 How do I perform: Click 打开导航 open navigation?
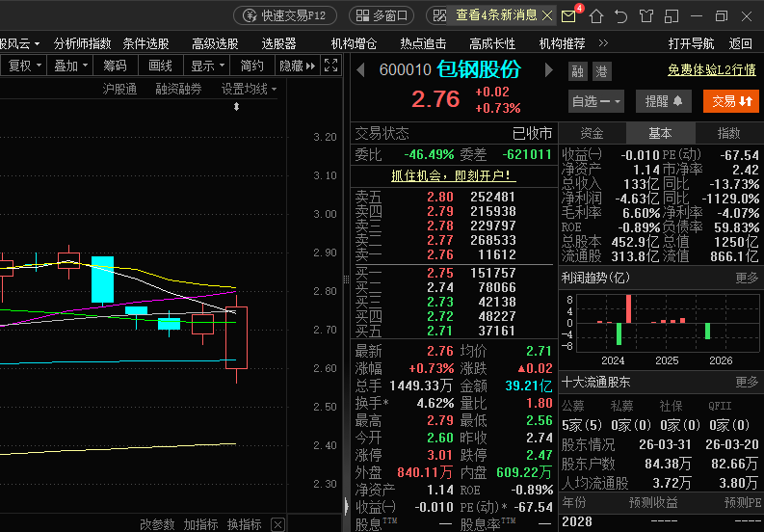coord(691,44)
